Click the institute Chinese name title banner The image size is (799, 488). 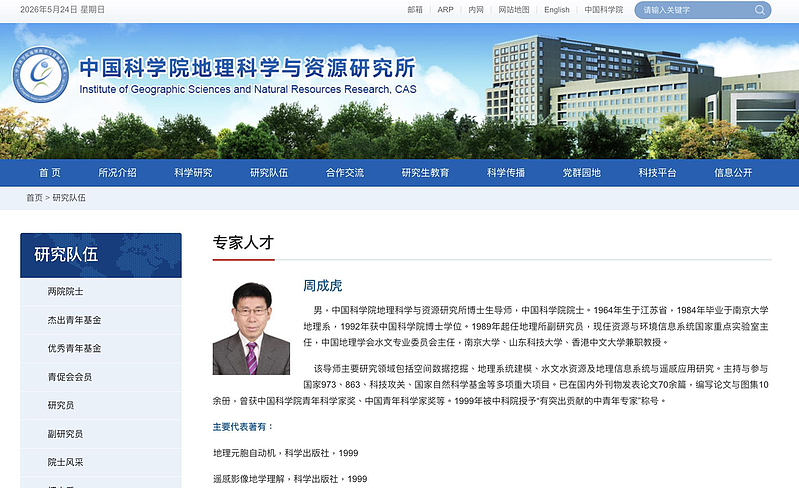click(248, 68)
